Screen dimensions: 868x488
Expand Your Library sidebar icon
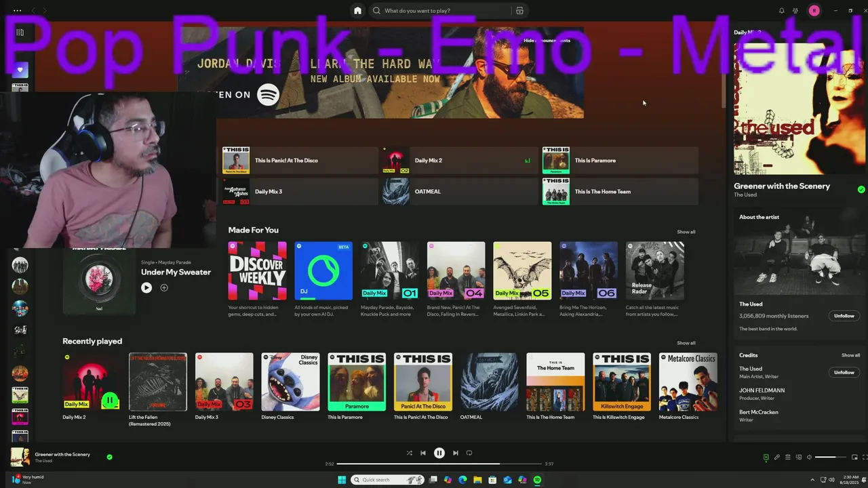pyautogui.click(x=20, y=33)
